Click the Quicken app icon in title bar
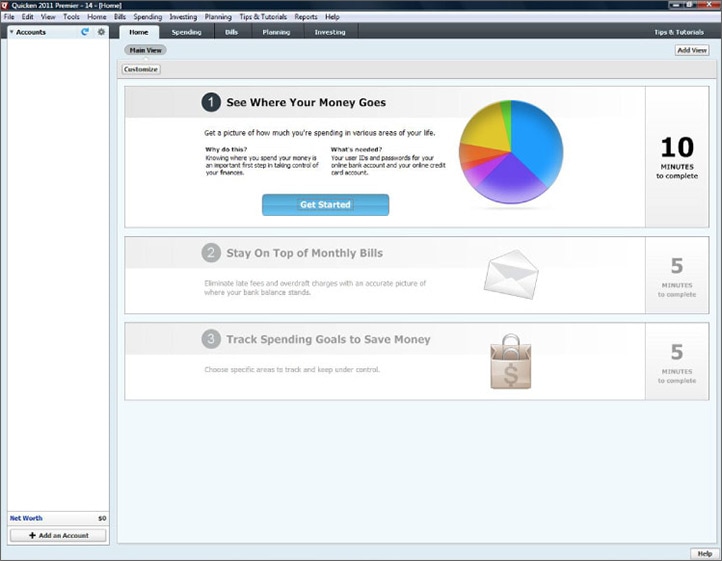Image resolution: width=722 pixels, height=561 pixels. click(x=5, y=6)
